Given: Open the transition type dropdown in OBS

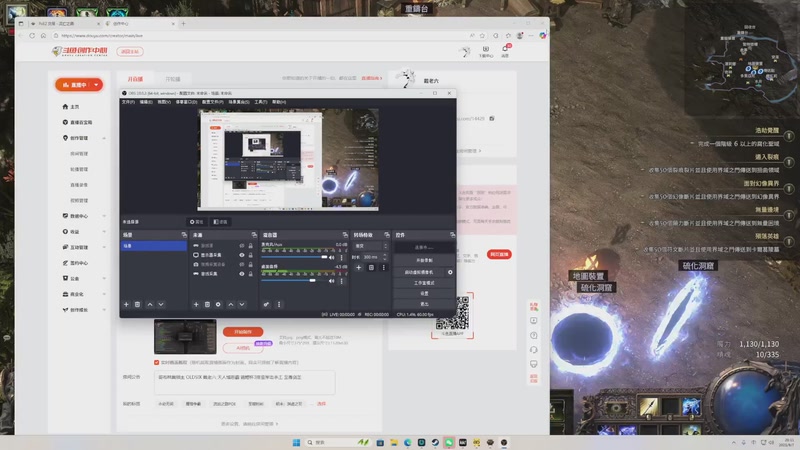Looking at the screenshot, I should [x=370, y=246].
